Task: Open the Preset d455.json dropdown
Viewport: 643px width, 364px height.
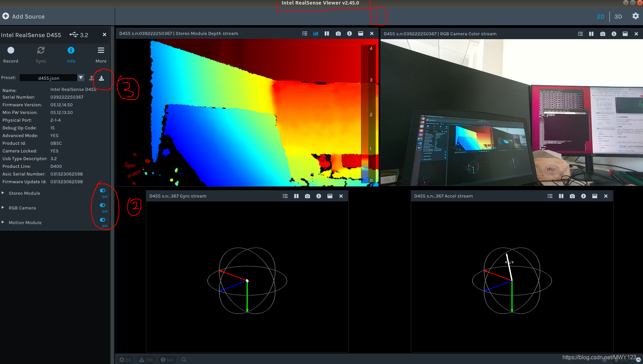Action: [52, 78]
